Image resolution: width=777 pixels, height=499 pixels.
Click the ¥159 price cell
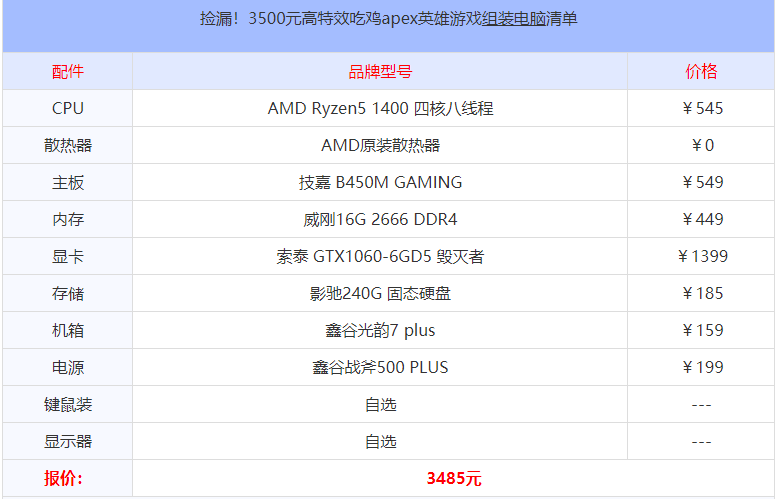702,330
